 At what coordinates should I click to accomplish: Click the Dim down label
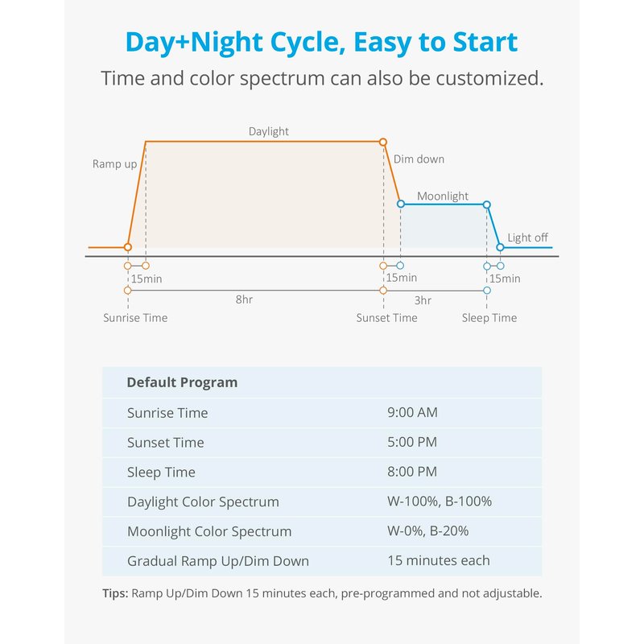[x=419, y=159]
